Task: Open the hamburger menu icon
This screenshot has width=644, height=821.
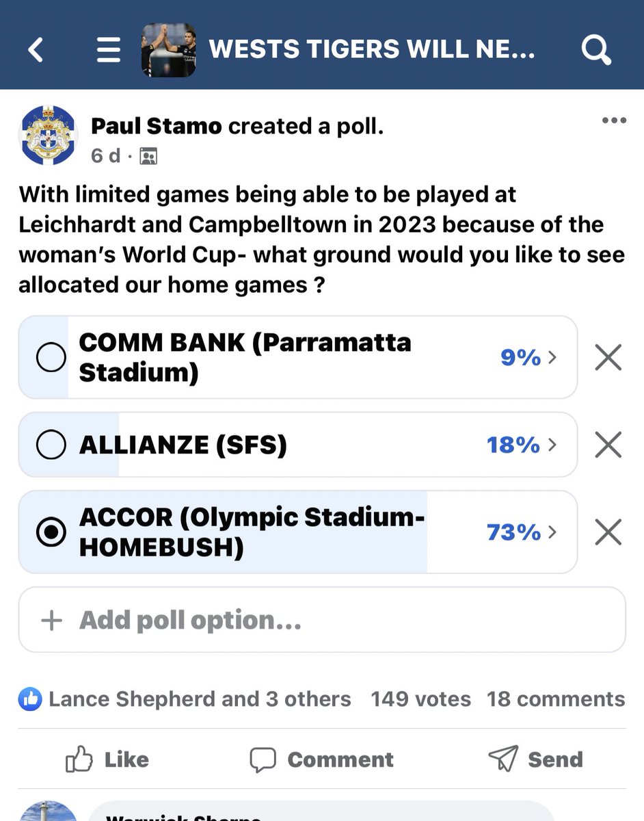Action: 108,49
